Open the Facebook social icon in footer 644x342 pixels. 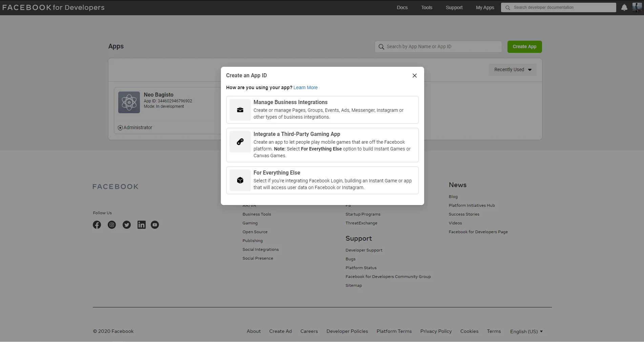(97, 225)
